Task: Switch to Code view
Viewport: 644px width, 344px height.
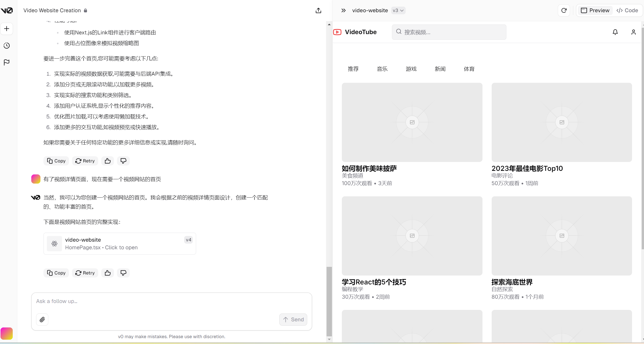Action: click(x=627, y=10)
